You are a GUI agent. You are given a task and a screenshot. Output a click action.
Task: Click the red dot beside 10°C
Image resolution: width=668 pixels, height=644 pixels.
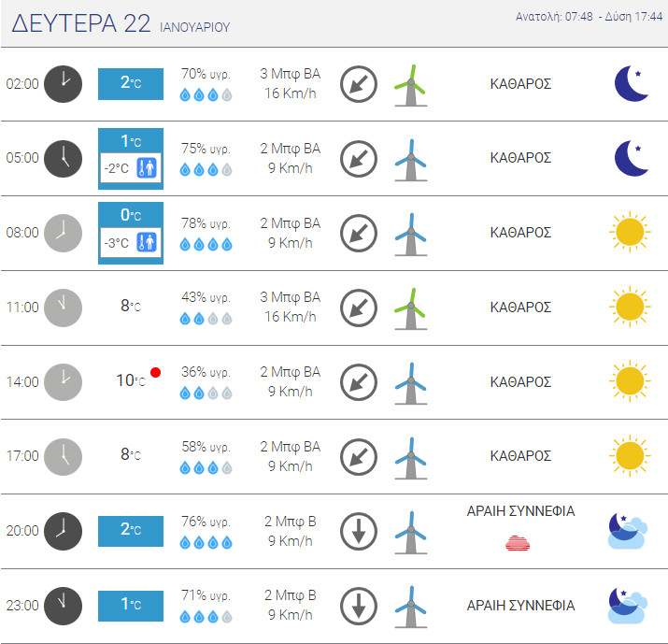point(155,373)
